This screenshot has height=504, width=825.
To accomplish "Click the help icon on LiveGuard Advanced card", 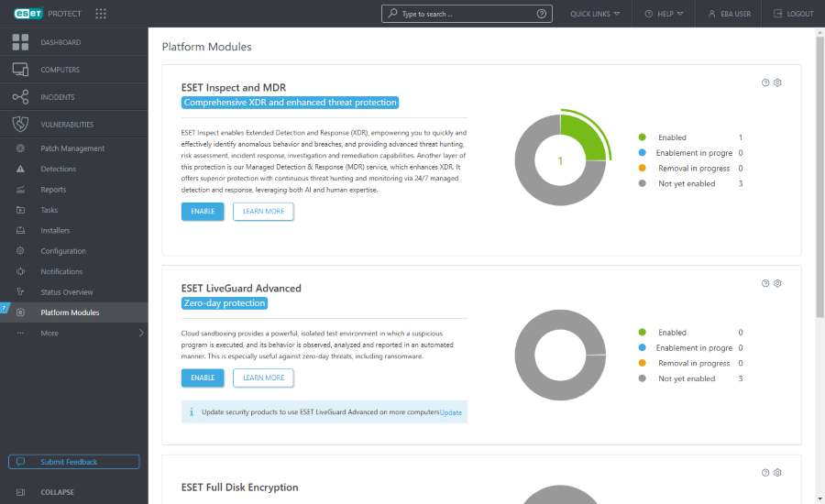I will (765, 283).
